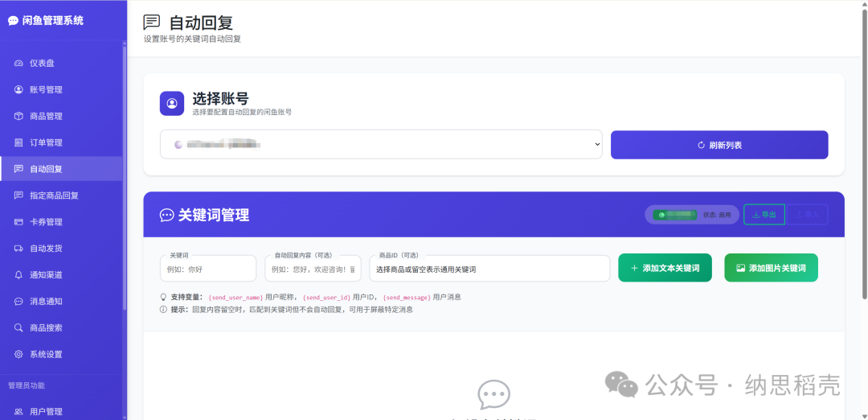Image resolution: width=868 pixels, height=420 pixels.
Task: Open 消息通知 in the sidebar
Action: pyautogui.click(x=61, y=302)
